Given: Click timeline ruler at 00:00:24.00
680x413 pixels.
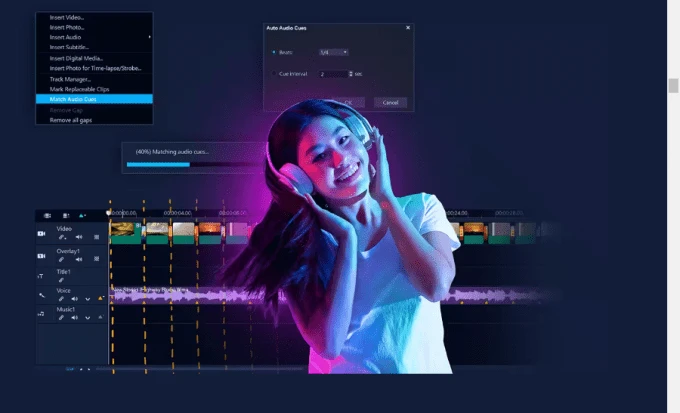Looking at the screenshot, I should (x=457, y=213).
